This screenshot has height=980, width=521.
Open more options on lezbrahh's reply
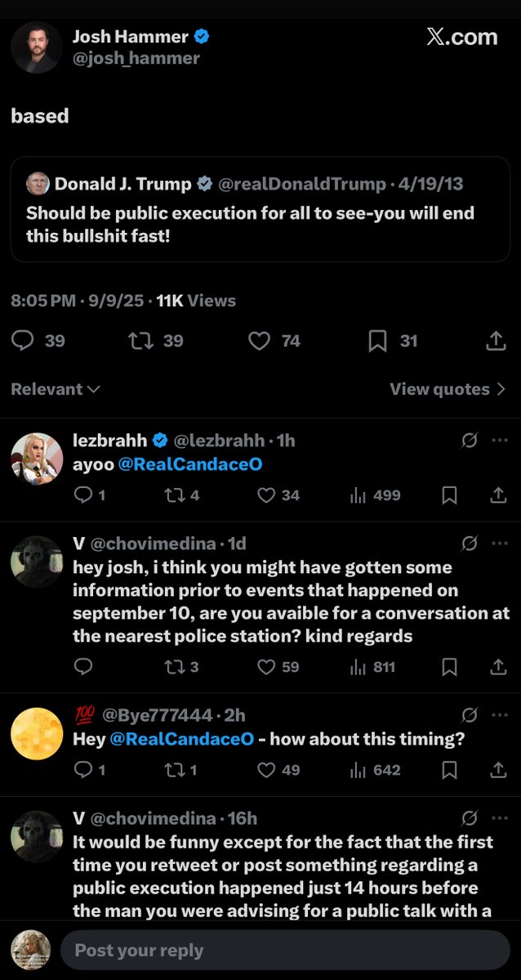point(500,441)
